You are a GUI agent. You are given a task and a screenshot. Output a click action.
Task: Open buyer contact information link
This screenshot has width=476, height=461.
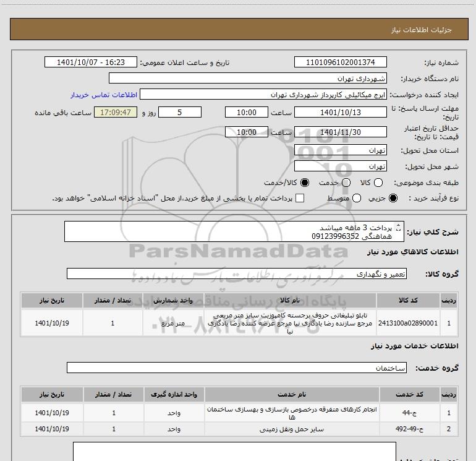[104, 95]
